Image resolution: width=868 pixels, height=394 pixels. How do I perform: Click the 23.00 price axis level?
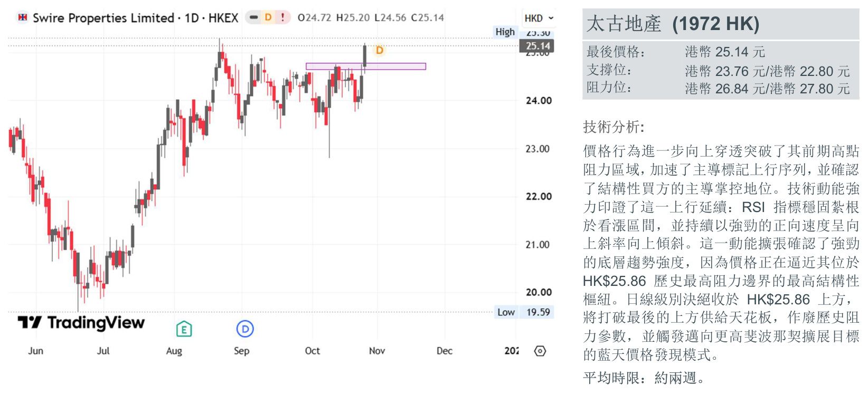coord(538,149)
